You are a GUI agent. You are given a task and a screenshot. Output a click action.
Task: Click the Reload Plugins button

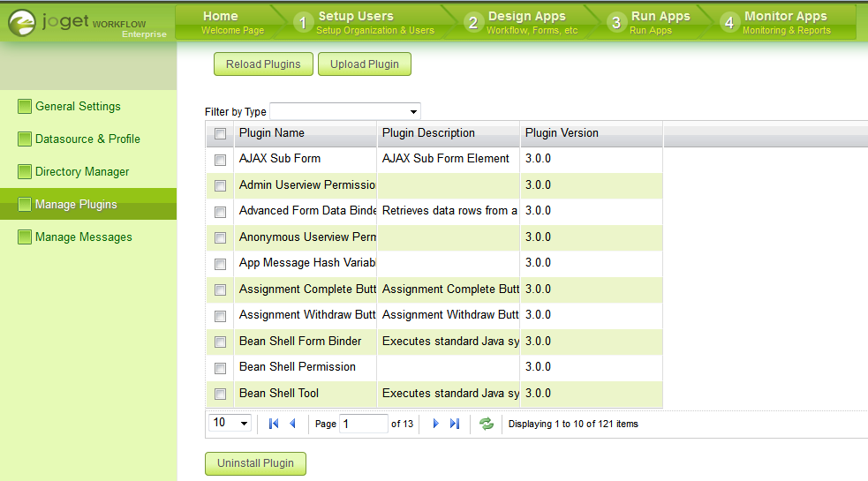pos(263,64)
